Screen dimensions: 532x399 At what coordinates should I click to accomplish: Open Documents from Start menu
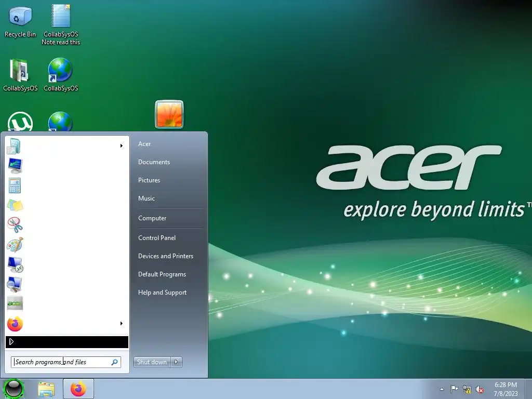pyautogui.click(x=154, y=162)
